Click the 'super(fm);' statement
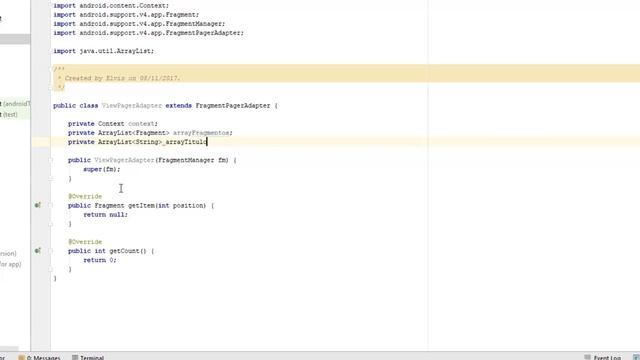This screenshot has width=640, height=360. point(102,169)
